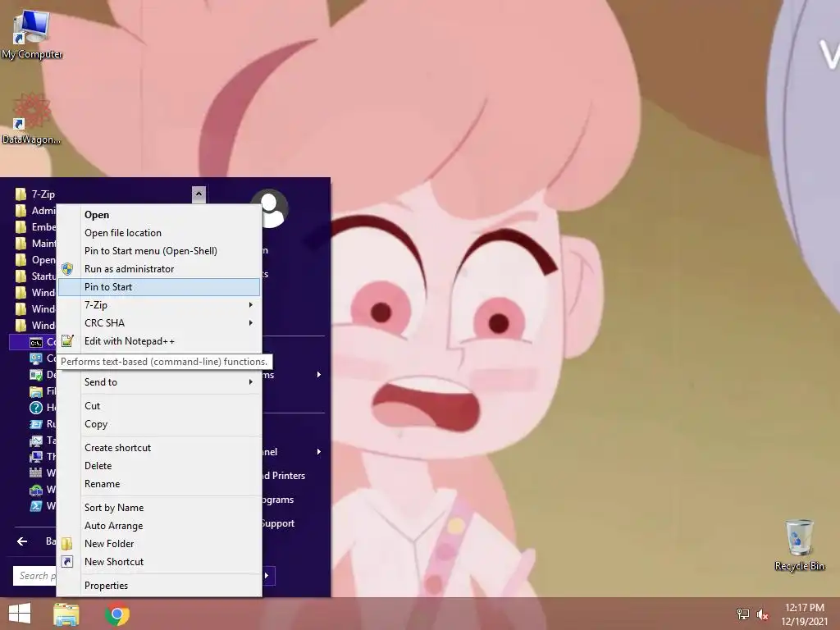Click the Windows Start button

pos(20,614)
